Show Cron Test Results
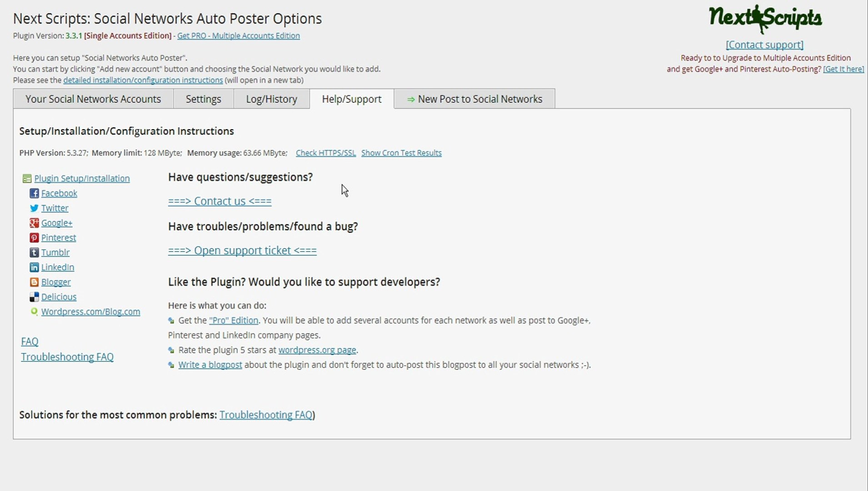Viewport: 868px width, 491px height. point(401,153)
